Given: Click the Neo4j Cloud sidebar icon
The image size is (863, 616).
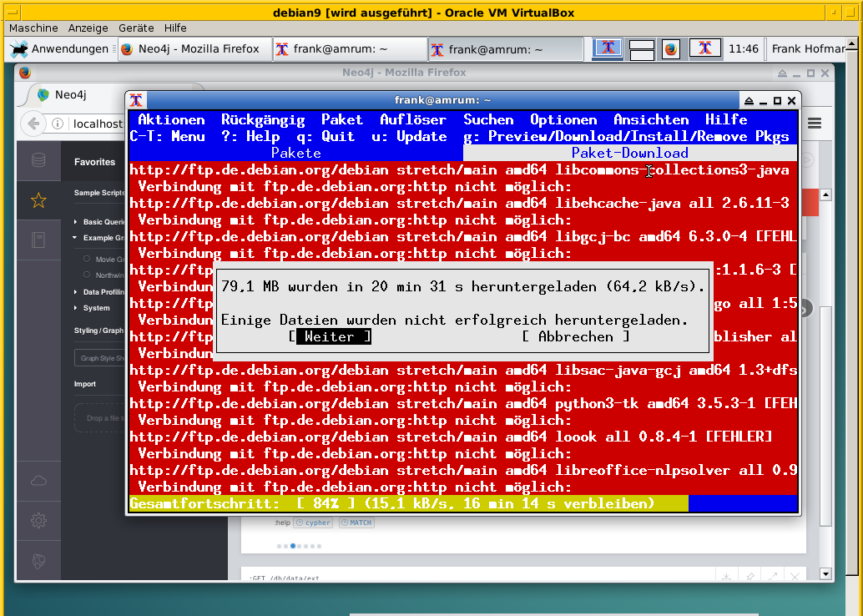Looking at the screenshot, I should click(39, 480).
